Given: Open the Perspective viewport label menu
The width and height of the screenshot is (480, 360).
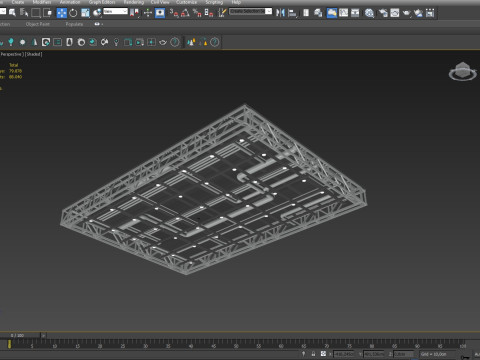Looking at the screenshot, I should (x=12, y=54).
